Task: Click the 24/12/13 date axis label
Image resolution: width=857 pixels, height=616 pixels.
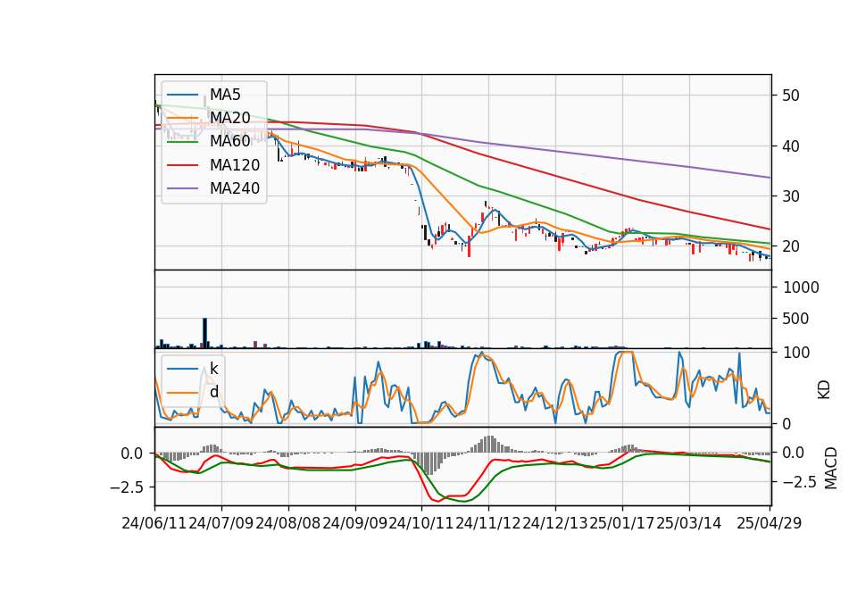Action: pyautogui.click(x=554, y=523)
